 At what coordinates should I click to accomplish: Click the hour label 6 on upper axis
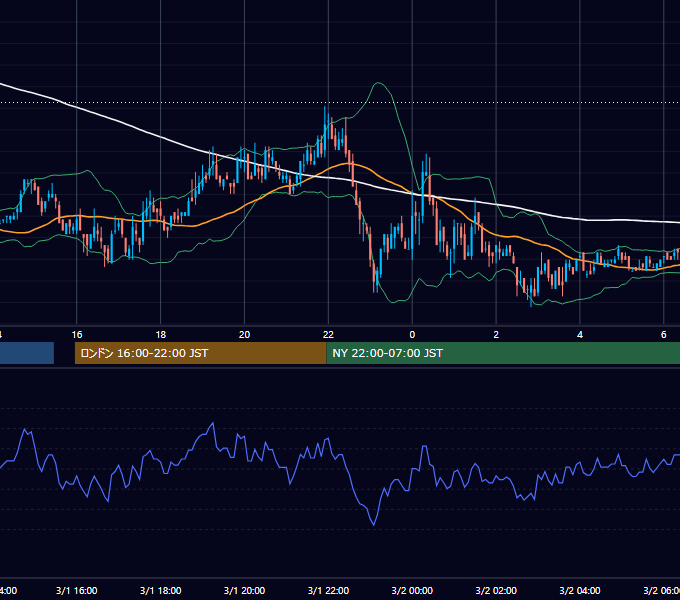tap(664, 335)
